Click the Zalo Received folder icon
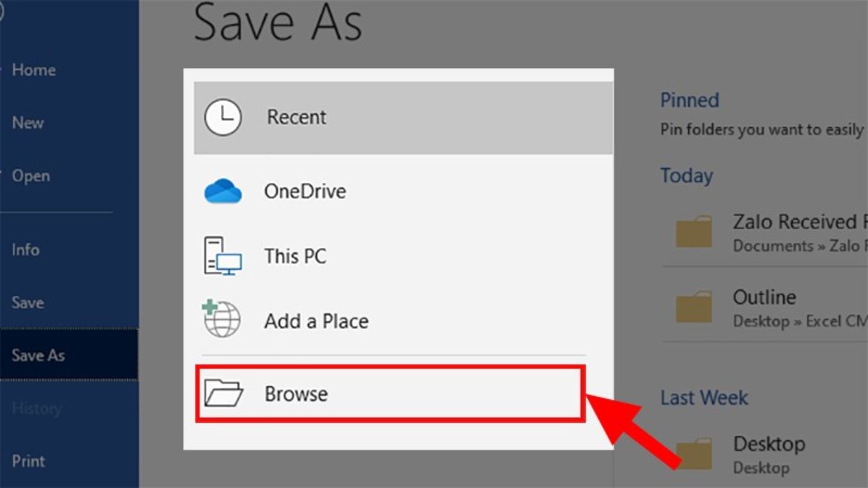The image size is (868, 488). (x=694, y=233)
